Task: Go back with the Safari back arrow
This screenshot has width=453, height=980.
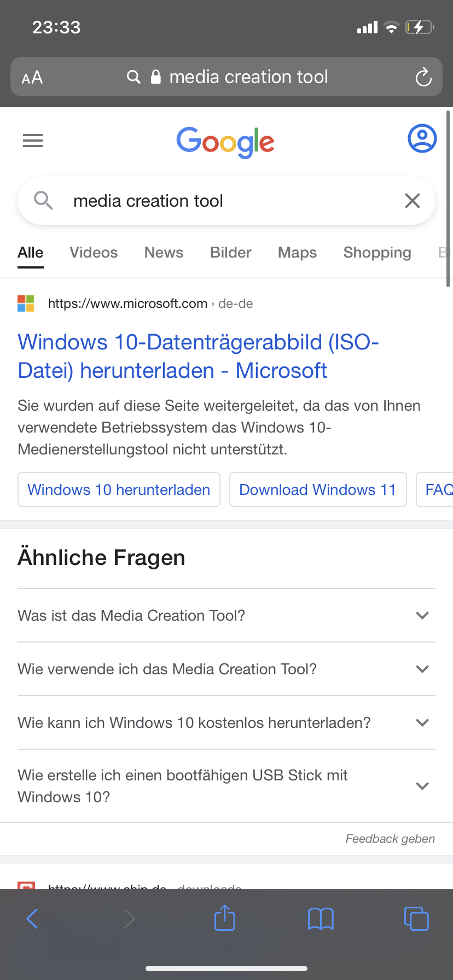Action: (32, 919)
